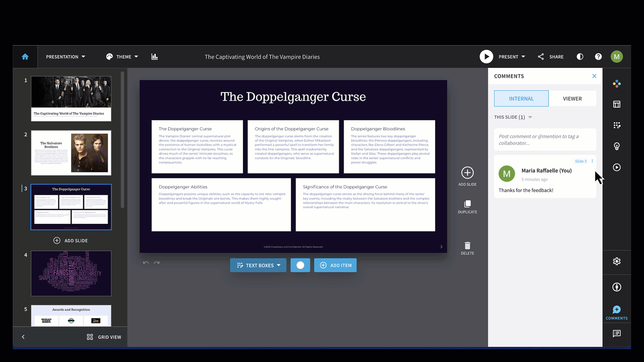Delete the current slide
The image size is (644, 362).
tap(468, 248)
